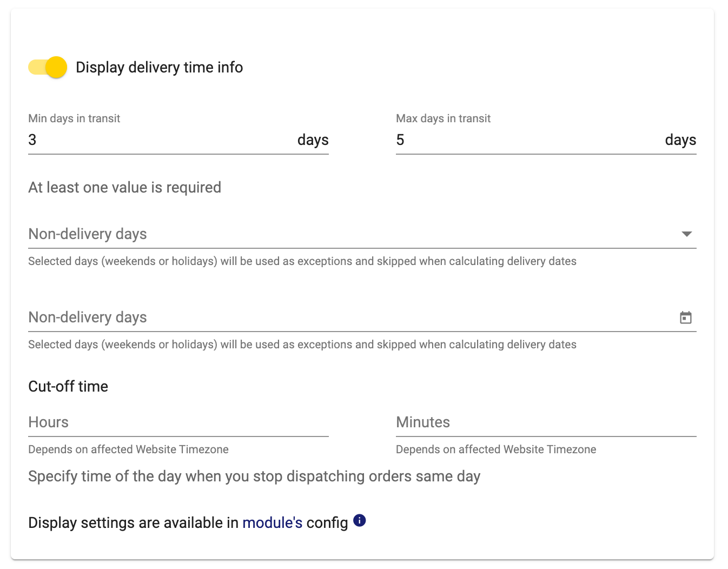This screenshot has height=569, width=728.
Task: Select the Cut-off time section heading
Action: point(68,386)
